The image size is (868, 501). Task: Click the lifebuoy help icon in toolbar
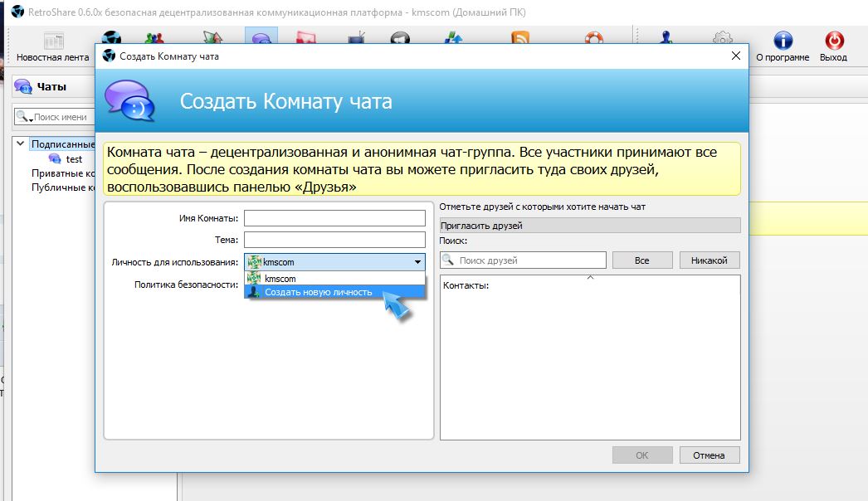pyautogui.click(x=593, y=38)
